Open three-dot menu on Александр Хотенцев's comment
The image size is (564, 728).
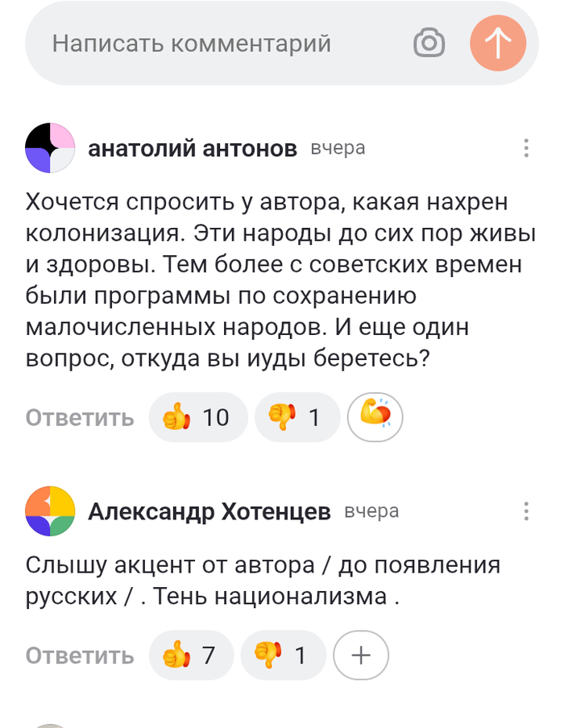pyautogui.click(x=526, y=511)
